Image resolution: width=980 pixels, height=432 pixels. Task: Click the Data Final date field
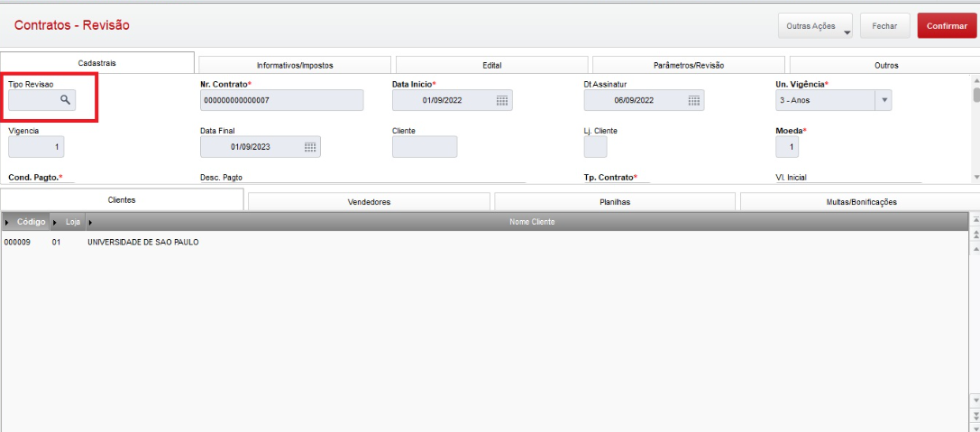(261, 147)
